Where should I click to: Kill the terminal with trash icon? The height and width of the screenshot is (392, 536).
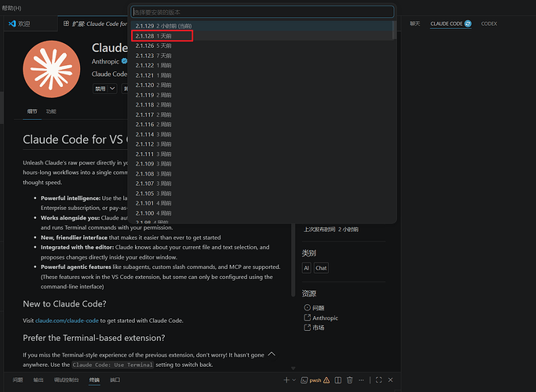349,380
